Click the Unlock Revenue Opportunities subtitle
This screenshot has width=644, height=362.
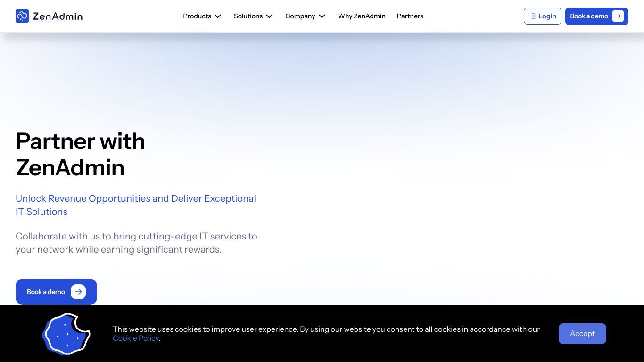tap(136, 205)
